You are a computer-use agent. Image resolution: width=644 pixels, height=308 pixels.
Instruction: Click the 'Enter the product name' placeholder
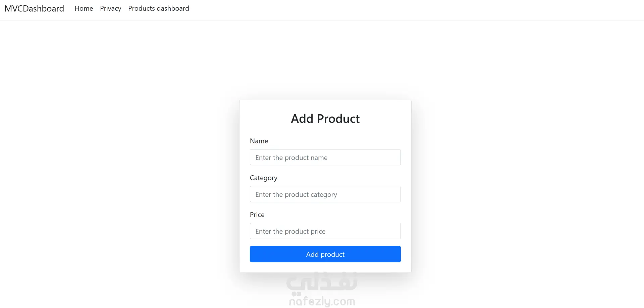(291, 158)
